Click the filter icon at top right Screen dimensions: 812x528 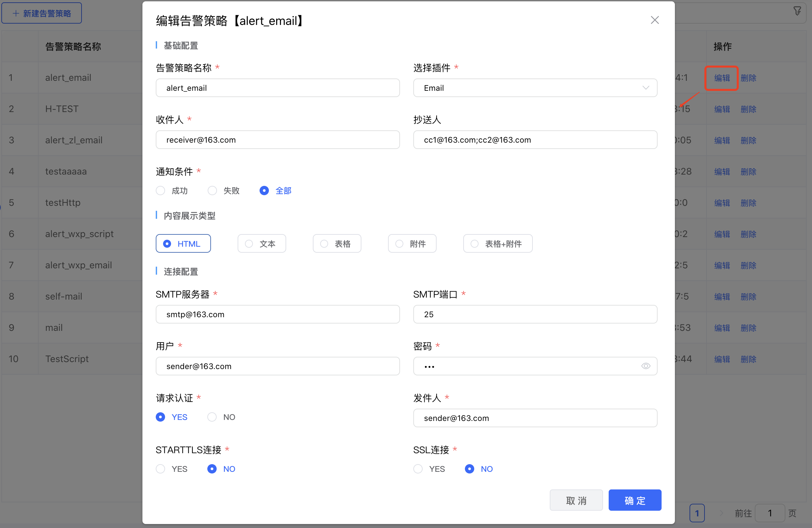tap(797, 11)
